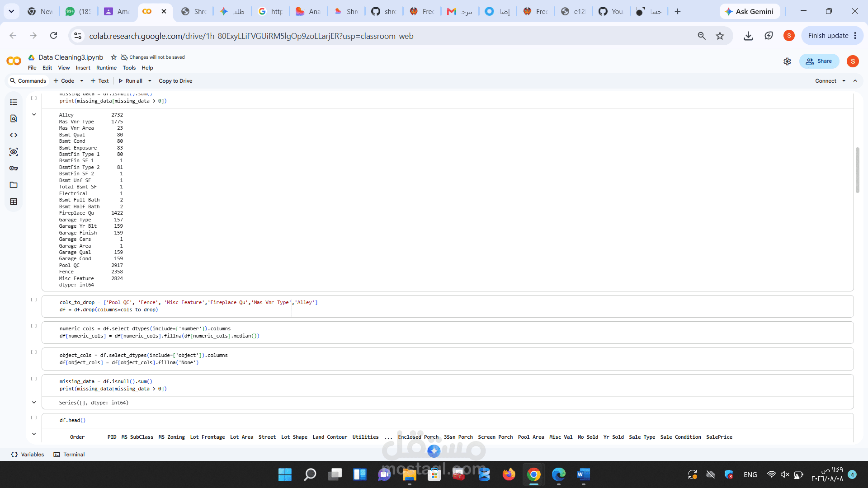Viewport: 868px width, 488px height.
Task: Switch to the Gmail browser tab
Action: click(x=459, y=11)
